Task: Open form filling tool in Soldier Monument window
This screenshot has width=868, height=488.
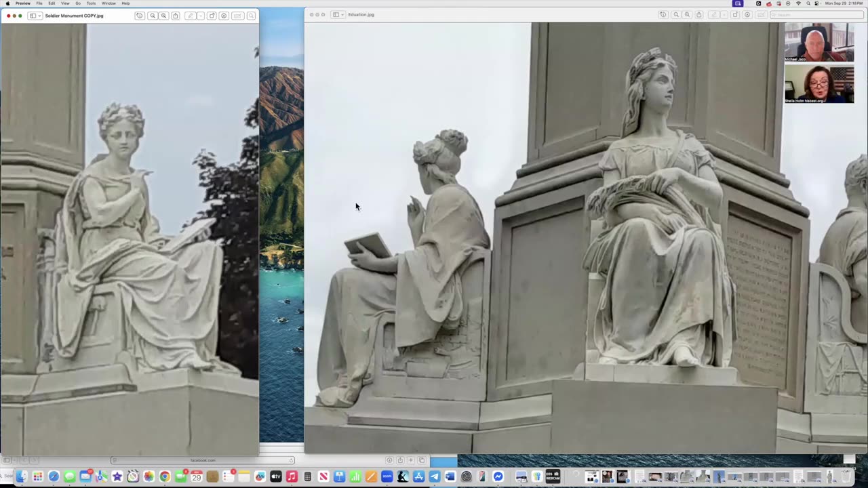Action: coord(237,16)
